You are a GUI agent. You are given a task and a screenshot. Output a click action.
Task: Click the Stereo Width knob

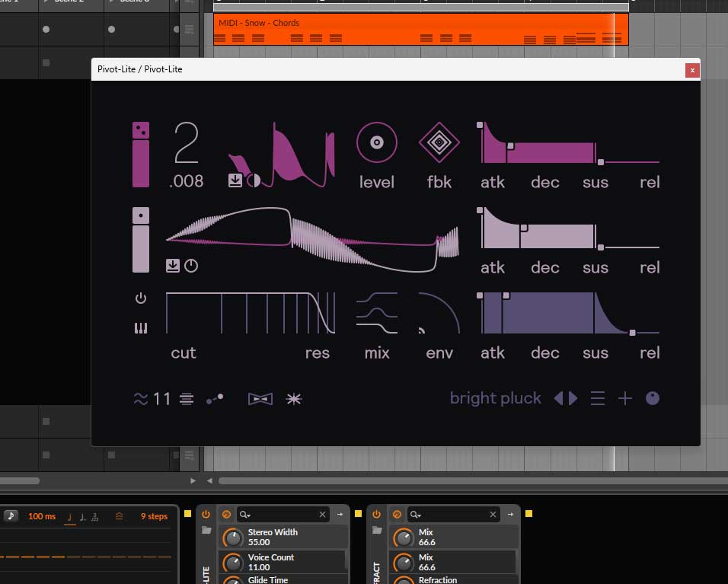coord(233,538)
